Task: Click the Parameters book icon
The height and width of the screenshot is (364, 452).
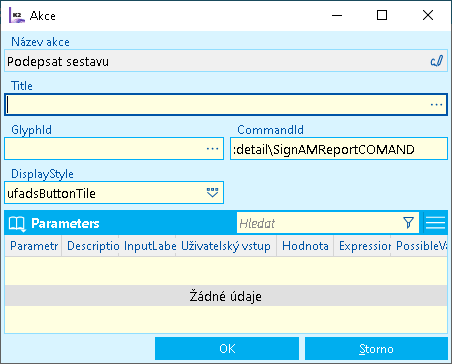Action: (x=17, y=223)
